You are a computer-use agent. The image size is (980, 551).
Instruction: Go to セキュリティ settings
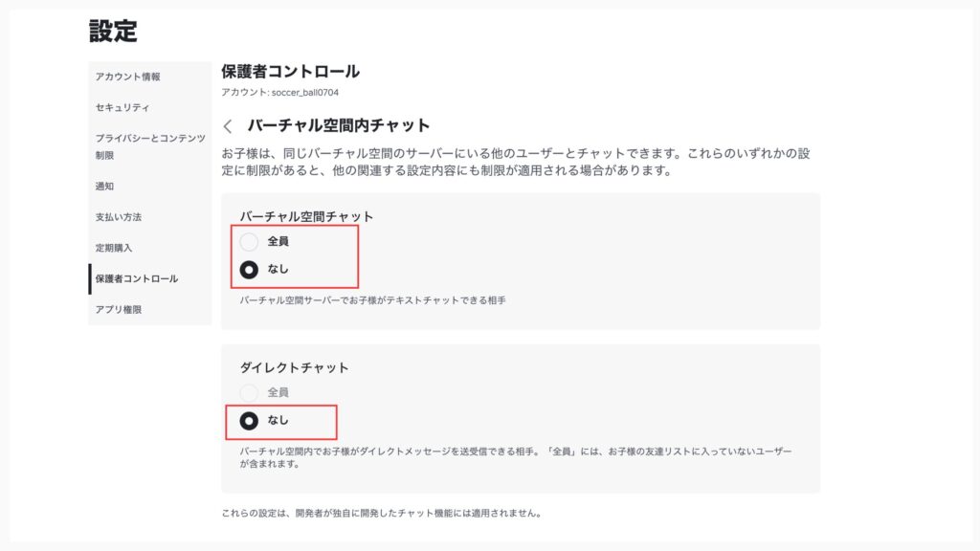(122, 107)
